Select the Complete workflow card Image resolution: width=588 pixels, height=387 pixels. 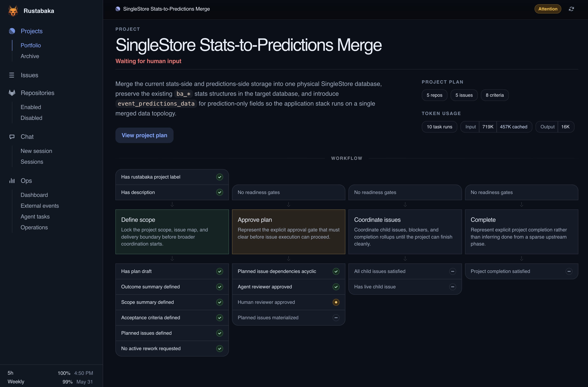pyautogui.click(x=522, y=232)
